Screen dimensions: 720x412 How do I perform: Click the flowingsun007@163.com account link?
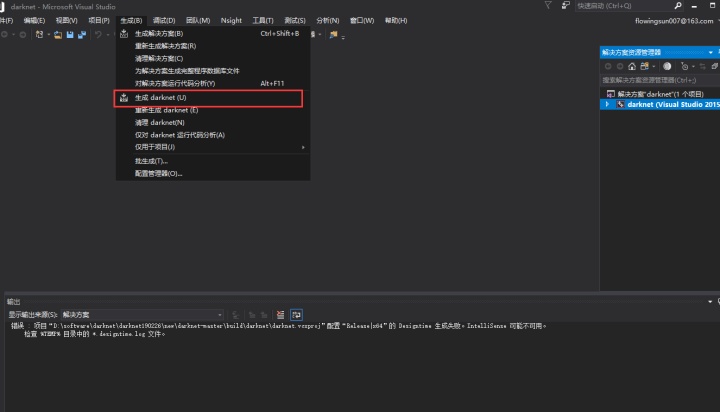point(674,21)
